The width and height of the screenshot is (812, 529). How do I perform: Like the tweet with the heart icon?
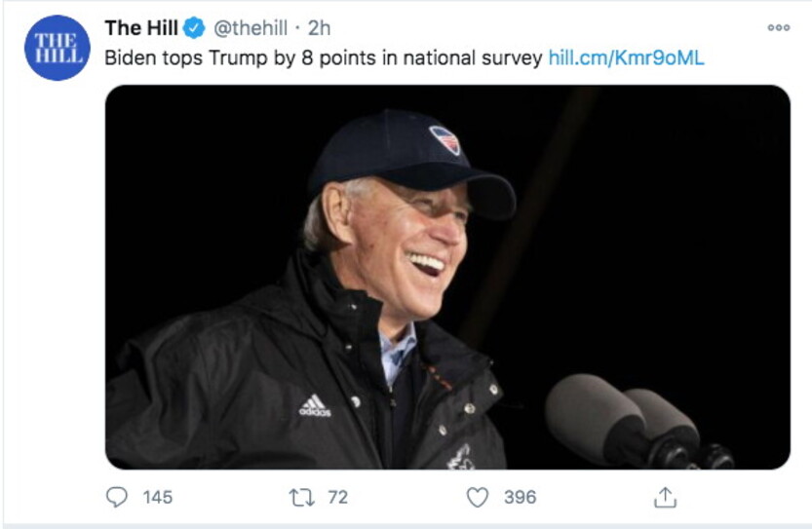[477, 497]
